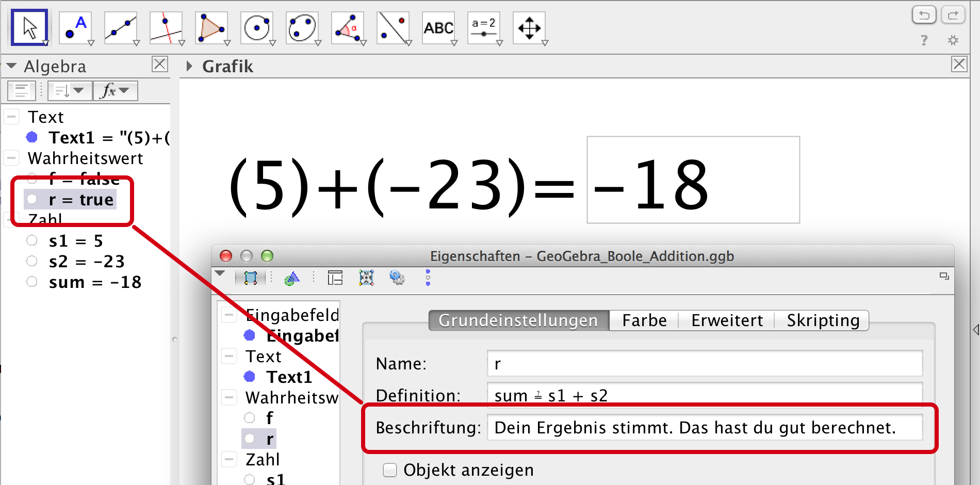Toggle visibility of s2 in Algebra

coord(32,261)
